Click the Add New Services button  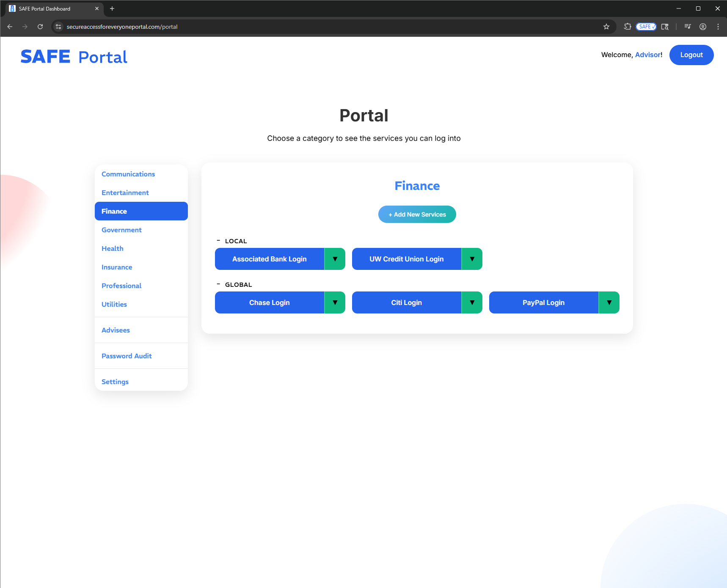[x=417, y=214]
